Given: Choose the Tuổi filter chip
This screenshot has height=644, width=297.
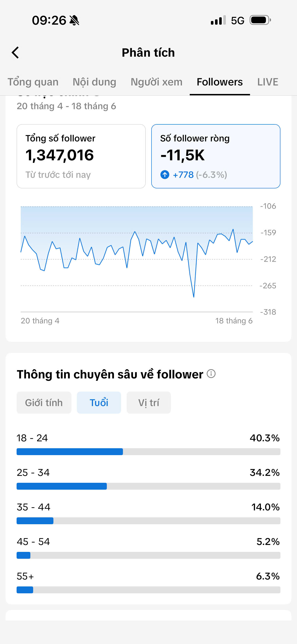Looking at the screenshot, I should [x=99, y=403].
